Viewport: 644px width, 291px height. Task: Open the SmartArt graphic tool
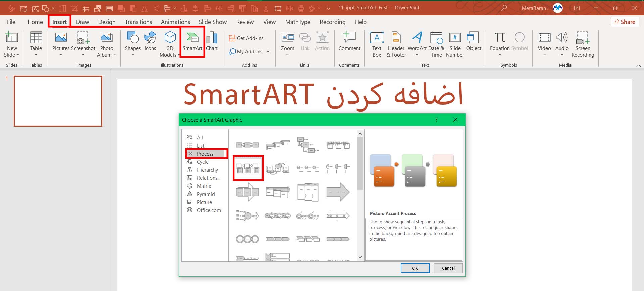point(192,42)
